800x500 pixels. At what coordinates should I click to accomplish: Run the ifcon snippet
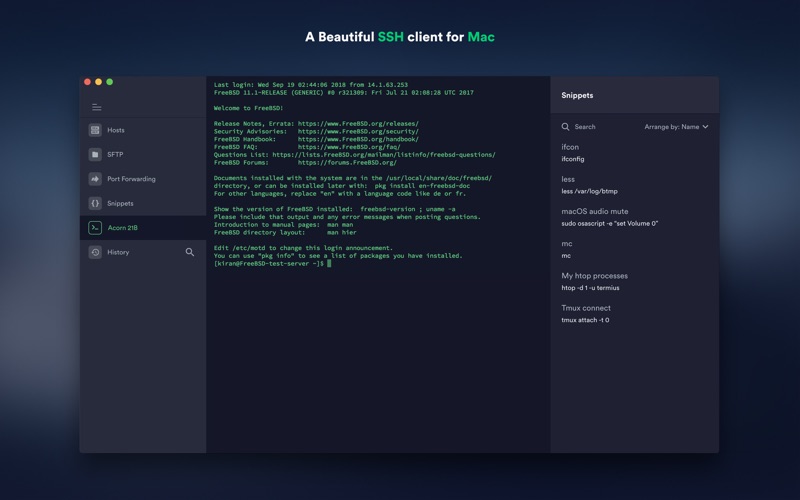[573, 153]
